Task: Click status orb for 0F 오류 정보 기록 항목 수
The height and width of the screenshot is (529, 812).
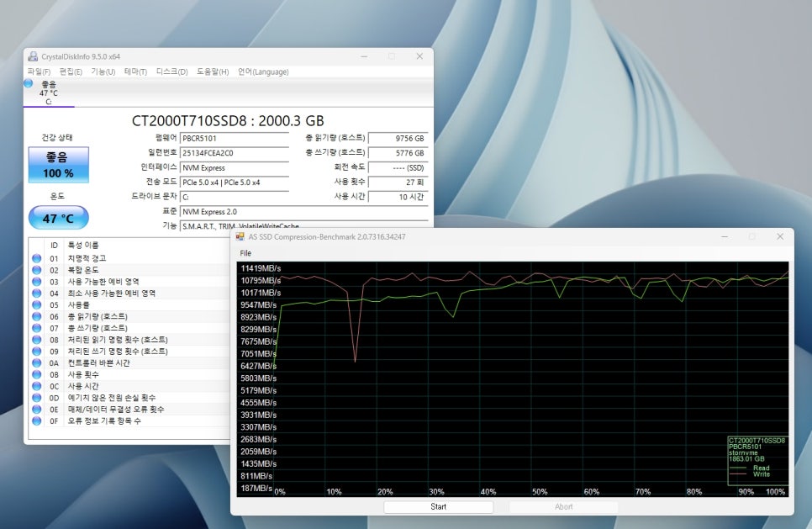Action: (x=37, y=421)
